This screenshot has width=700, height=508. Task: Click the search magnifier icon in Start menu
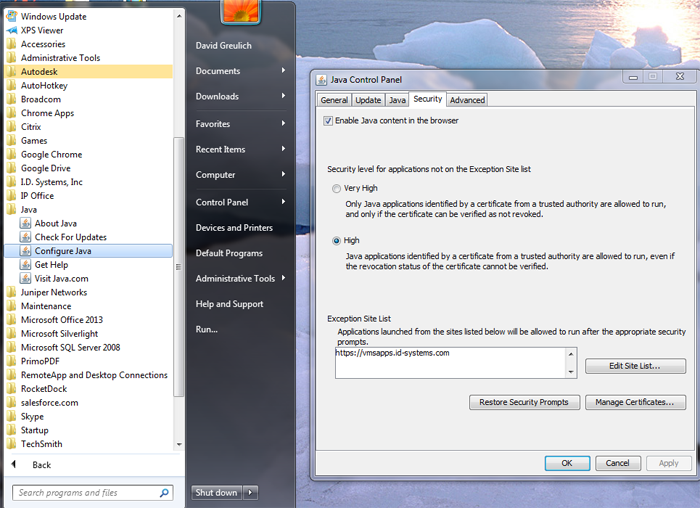click(164, 493)
